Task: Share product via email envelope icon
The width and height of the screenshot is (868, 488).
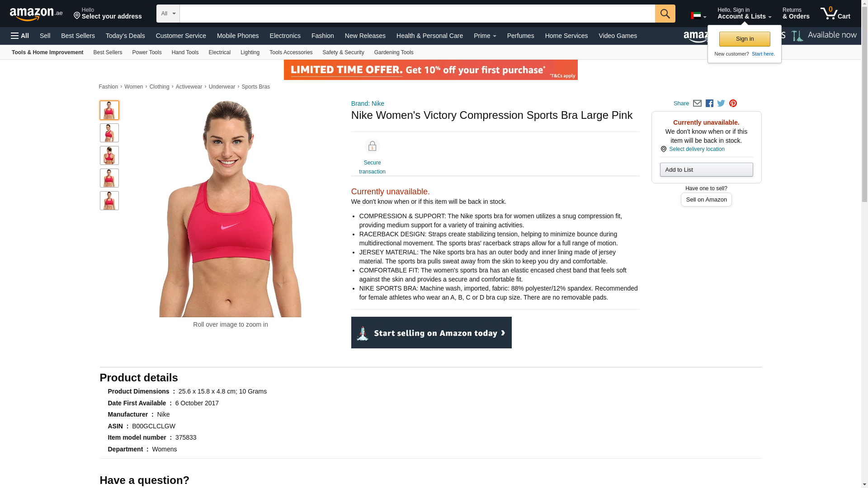Action: point(697,103)
